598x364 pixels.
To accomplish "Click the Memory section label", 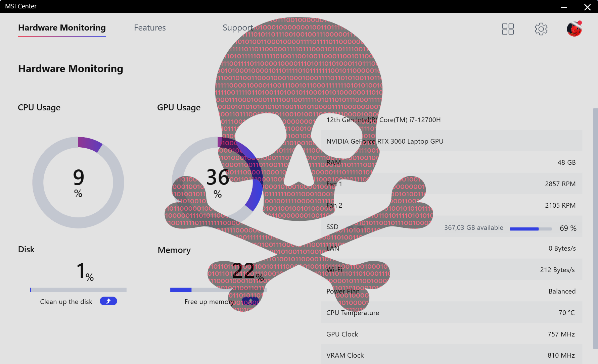I will [x=174, y=250].
